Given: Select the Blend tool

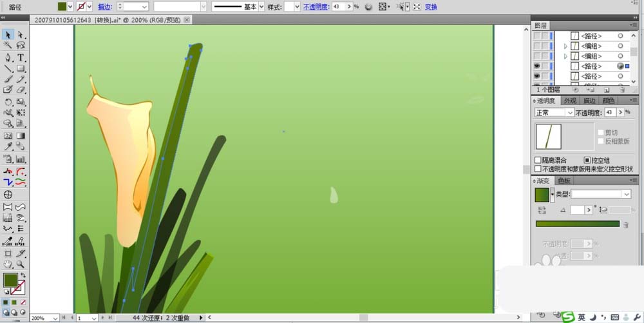Looking at the screenshot, I should [x=21, y=146].
